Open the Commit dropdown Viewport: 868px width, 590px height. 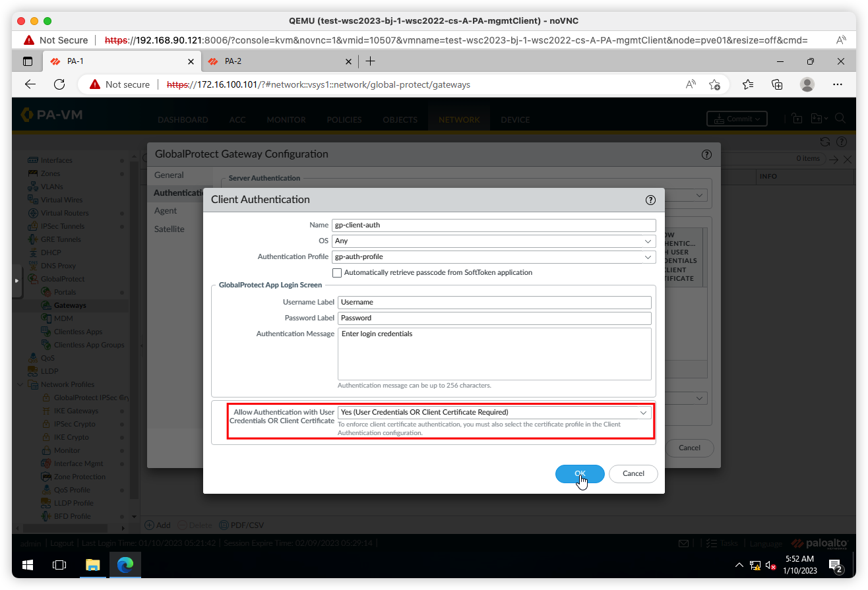737,119
